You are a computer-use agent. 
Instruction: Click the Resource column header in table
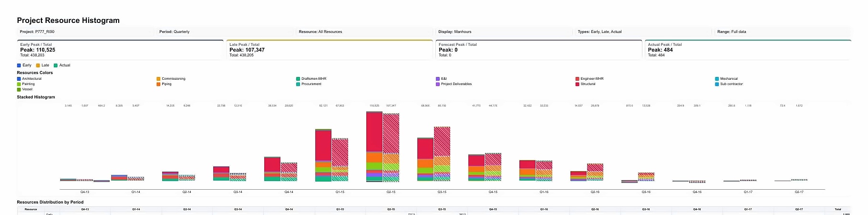coord(31,209)
